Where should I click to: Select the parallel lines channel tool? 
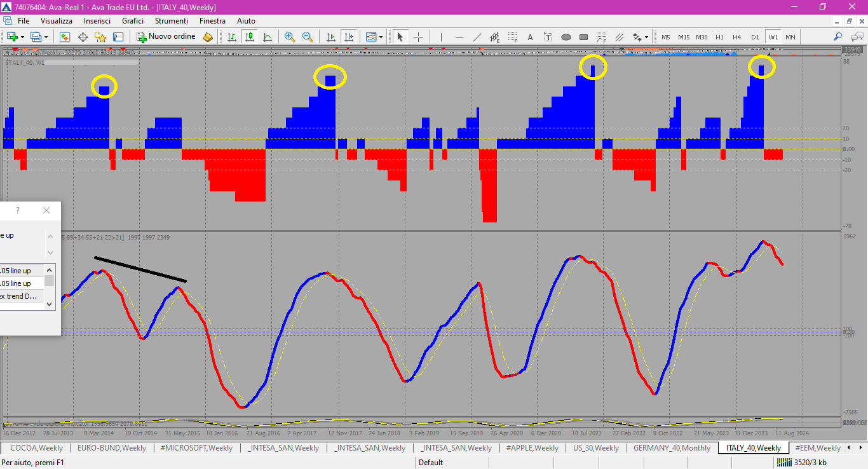point(619,37)
